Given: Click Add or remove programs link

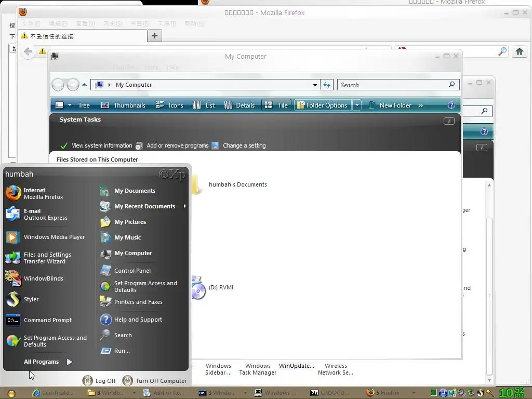Looking at the screenshot, I should (x=172, y=145).
